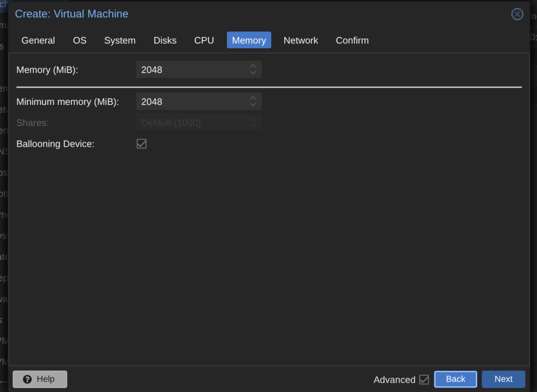Increase Minimum memory with up spinner arrow

(x=253, y=98)
